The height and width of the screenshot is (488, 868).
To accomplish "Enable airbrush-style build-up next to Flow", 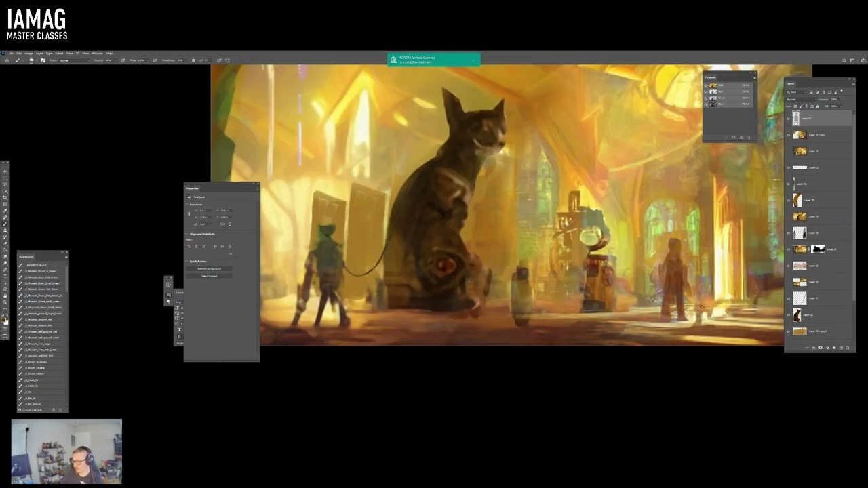I will coord(155,60).
